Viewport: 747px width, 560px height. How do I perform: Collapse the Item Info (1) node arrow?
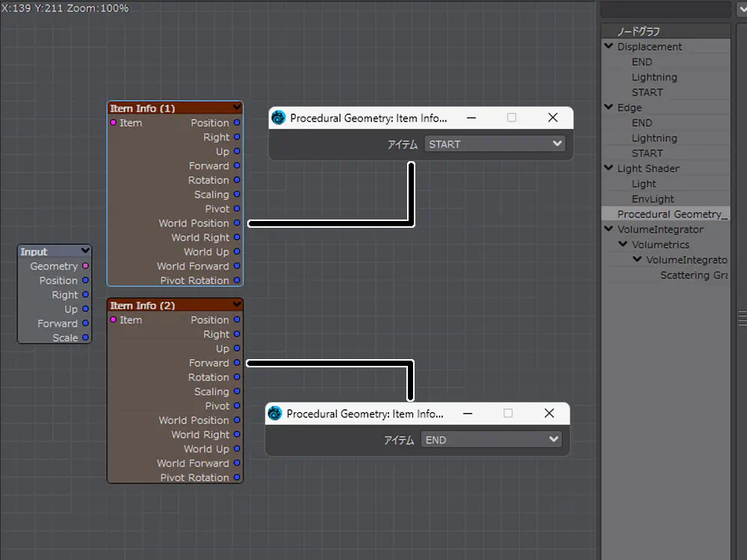pos(237,108)
